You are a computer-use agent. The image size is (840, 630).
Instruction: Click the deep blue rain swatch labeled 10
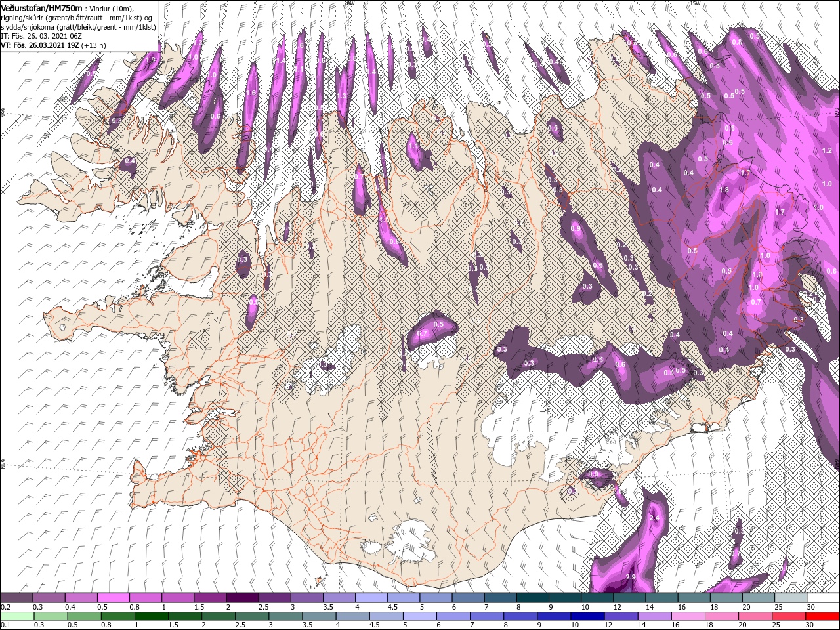click(588, 616)
